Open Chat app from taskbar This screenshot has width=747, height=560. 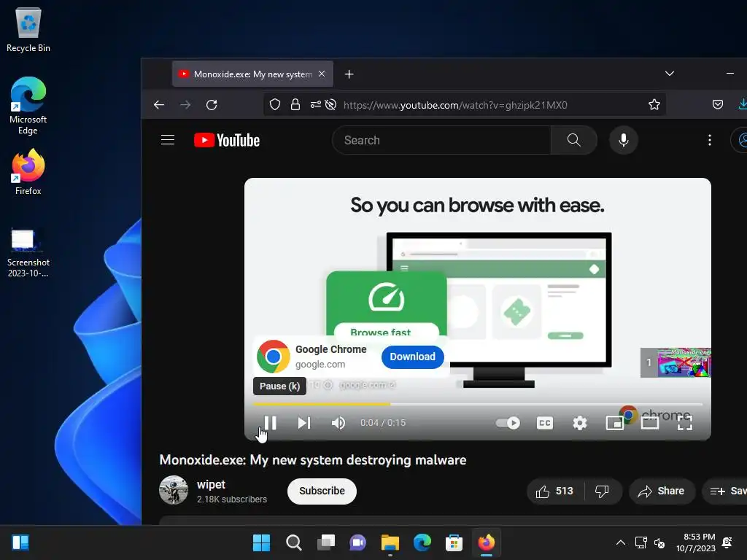click(x=357, y=542)
